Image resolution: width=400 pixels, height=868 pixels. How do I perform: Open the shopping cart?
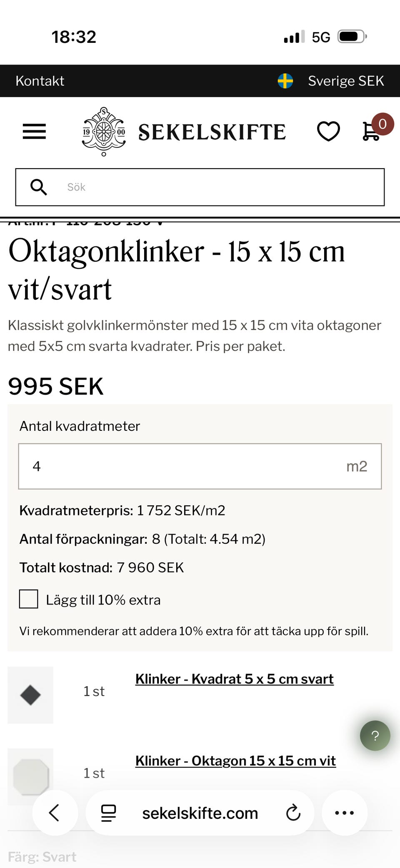click(371, 131)
